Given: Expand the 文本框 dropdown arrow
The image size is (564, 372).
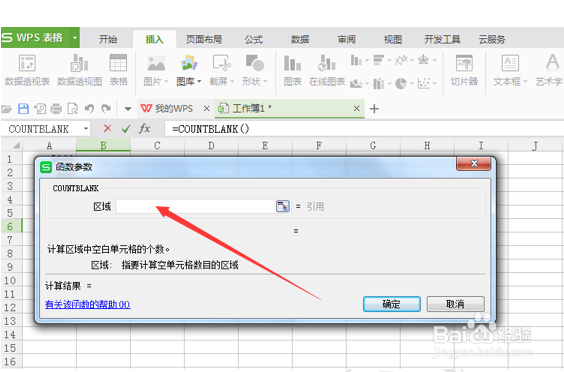Looking at the screenshot, I should (x=525, y=82).
